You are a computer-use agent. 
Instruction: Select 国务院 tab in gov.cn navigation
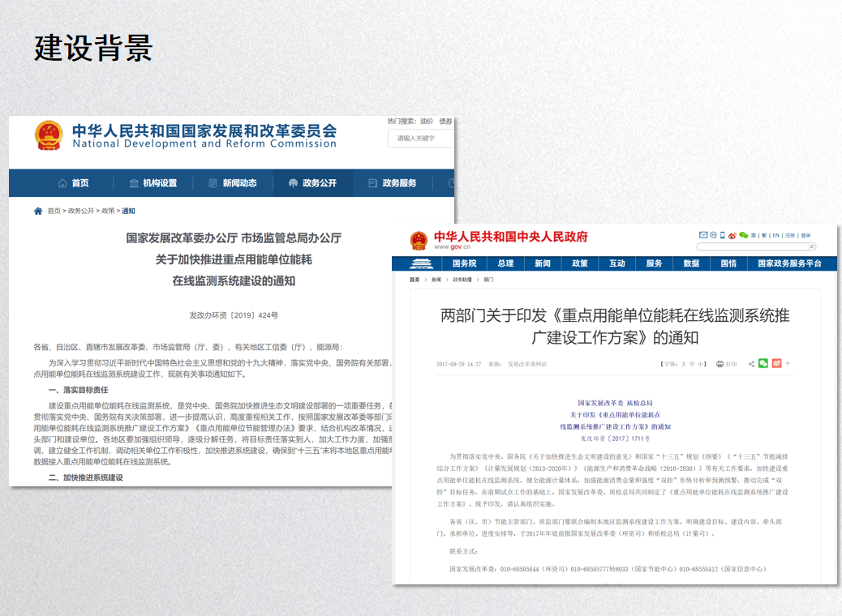click(464, 263)
